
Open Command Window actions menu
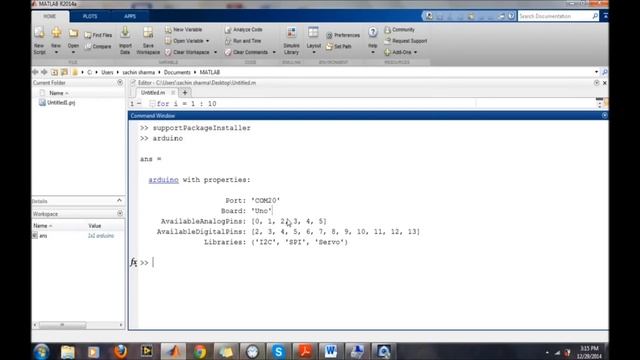click(604, 116)
